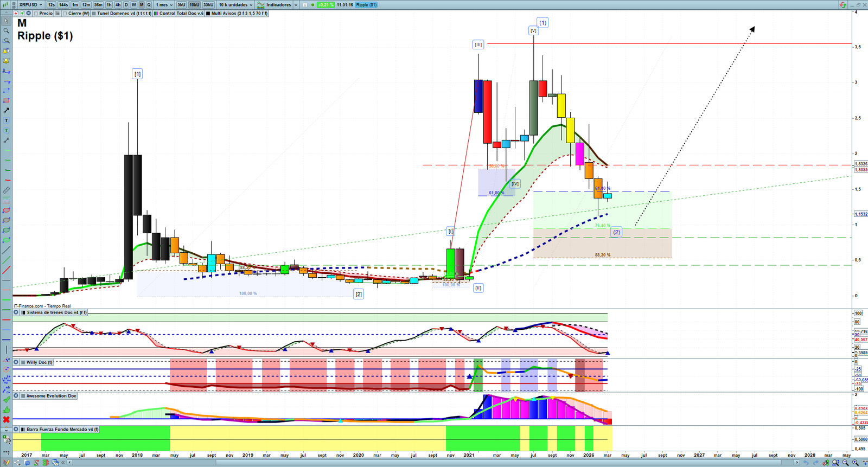Viewport: 868px width, 467px height.
Task: Switch to the D daily timeframe
Action: [126, 5]
